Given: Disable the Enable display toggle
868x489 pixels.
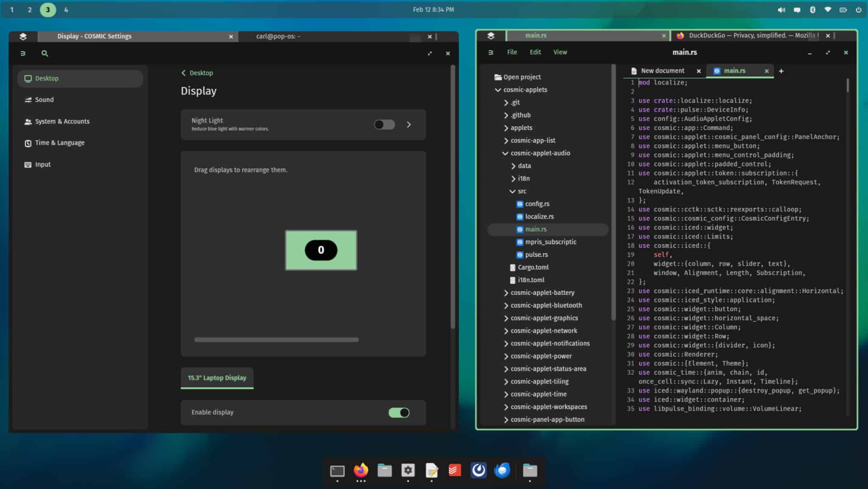Looking at the screenshot, I should 399,412.
